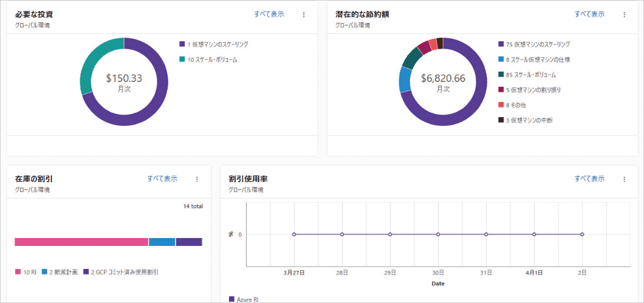Open kebab menu in 割引使用率 widget
The width and height of the screenshot is (644, 303).
[624, 179]
